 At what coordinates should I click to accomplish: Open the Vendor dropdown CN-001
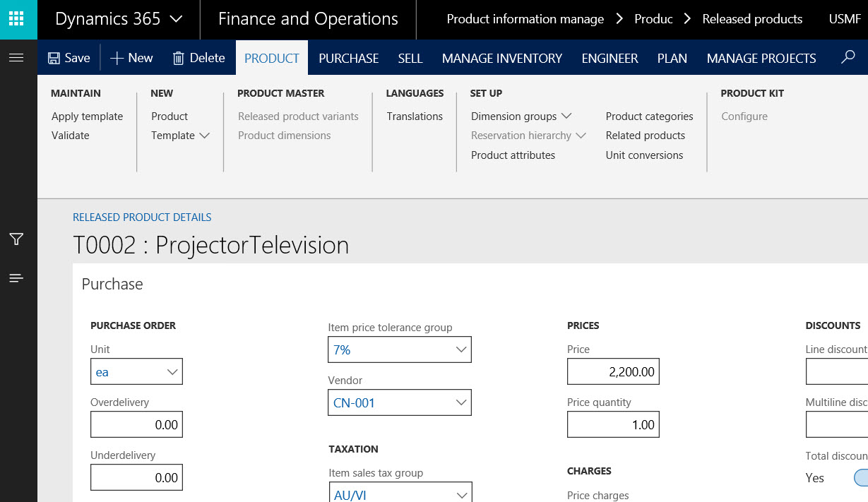click(461, 403)
